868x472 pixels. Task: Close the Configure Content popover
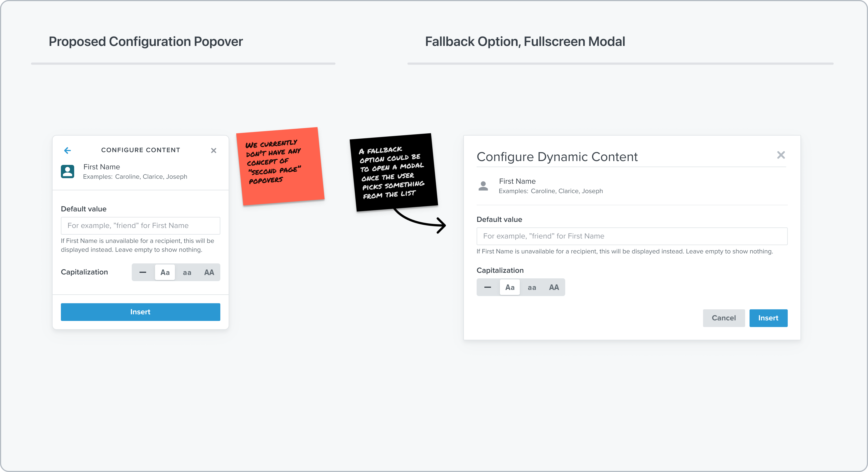(214, 150)
